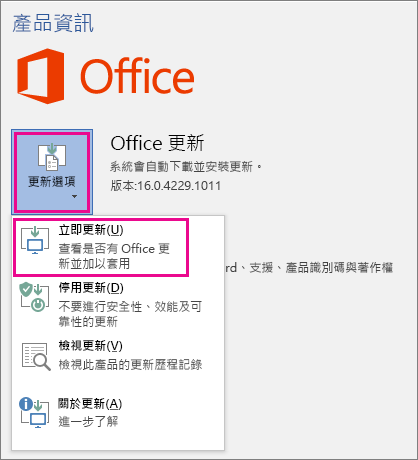Click the 檢視更新 magnifier document icon
The height and width of the screenshot is (460, 418).
(x=36, y=356)
